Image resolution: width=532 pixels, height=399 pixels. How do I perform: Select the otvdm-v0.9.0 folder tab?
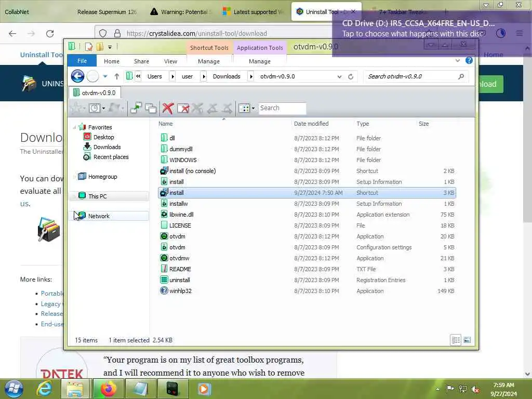(x=95, y=92)
